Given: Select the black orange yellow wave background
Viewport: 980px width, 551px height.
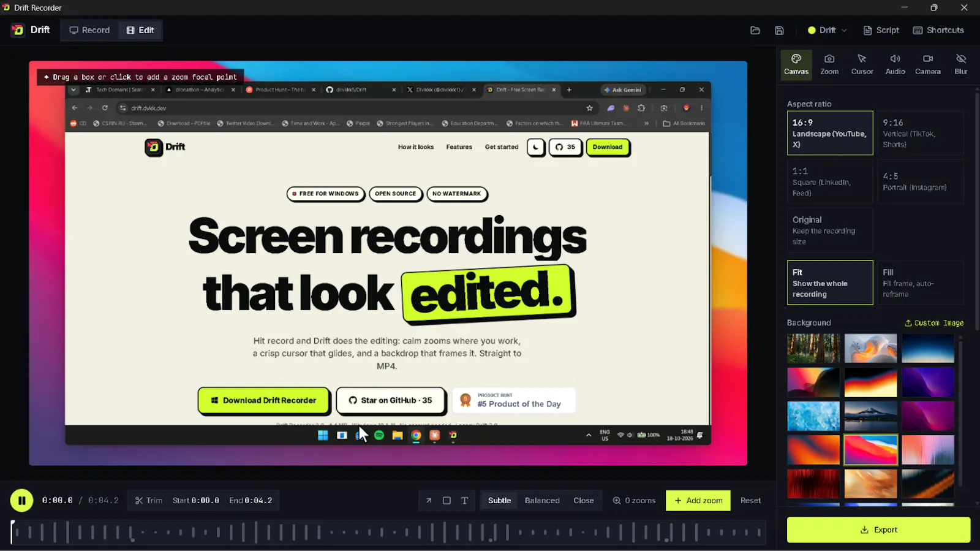Looking at the screenshot, I should click(870, 382).
